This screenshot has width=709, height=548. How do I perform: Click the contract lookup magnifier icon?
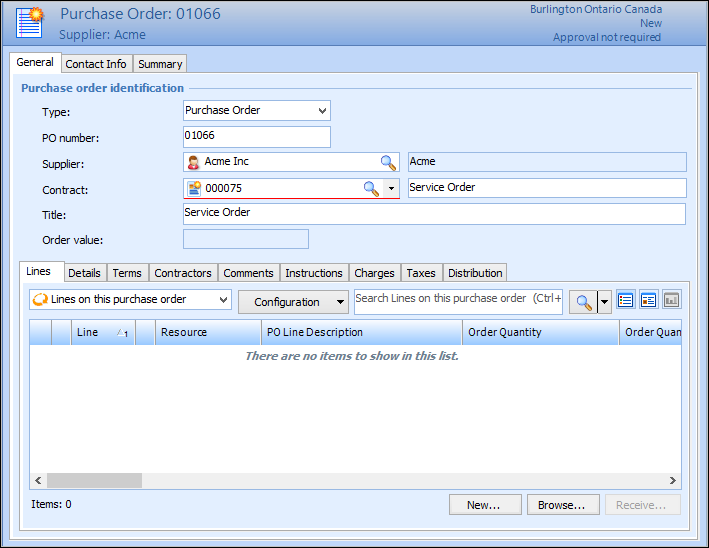[371, 188]
